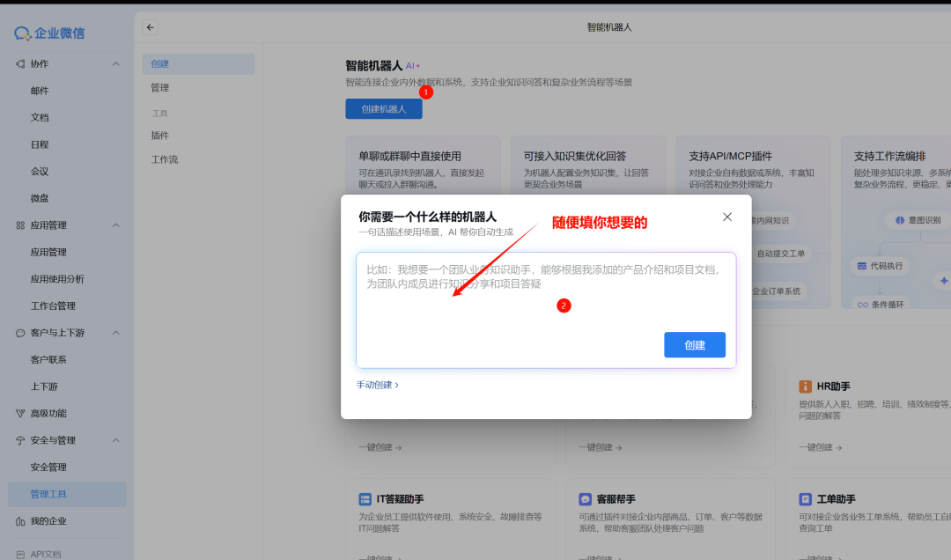Click the 支持工作流编排 card title

click(889, 156)
